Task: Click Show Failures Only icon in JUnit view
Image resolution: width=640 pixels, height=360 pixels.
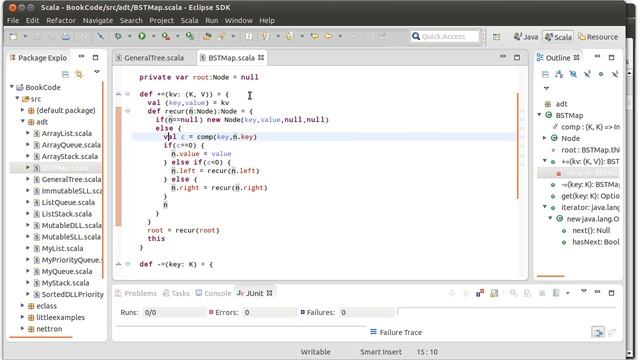Action: (x=480, y=293)
